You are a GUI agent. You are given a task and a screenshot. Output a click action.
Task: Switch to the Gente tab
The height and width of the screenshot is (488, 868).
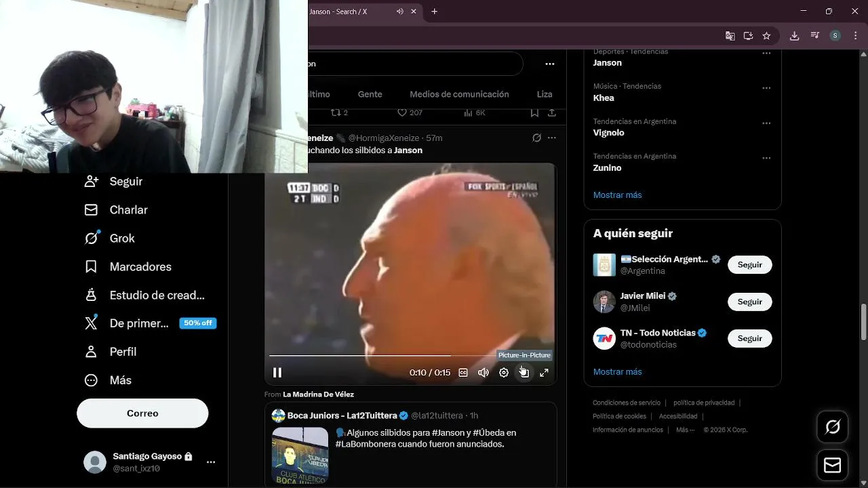pos(370,94)
